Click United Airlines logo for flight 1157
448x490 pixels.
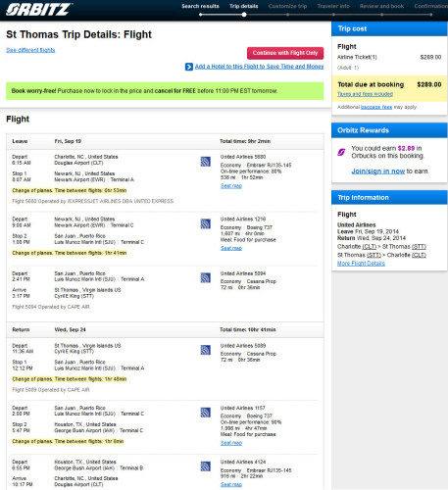pyautogui.click(x=205, y=413)
